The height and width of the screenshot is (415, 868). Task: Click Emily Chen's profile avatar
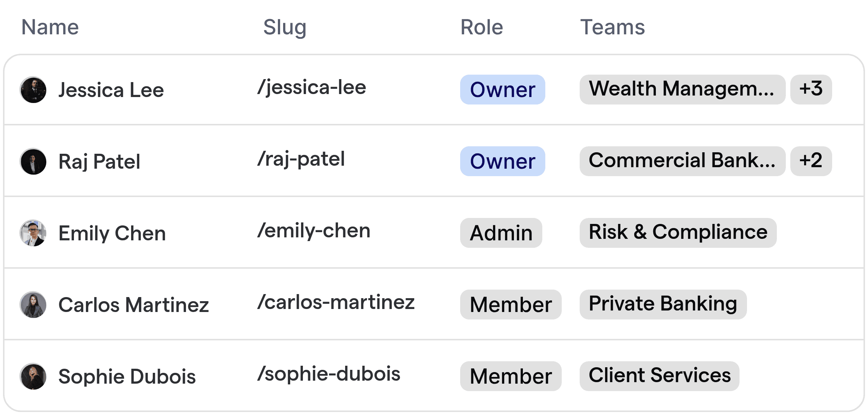[x=33, y=233]
